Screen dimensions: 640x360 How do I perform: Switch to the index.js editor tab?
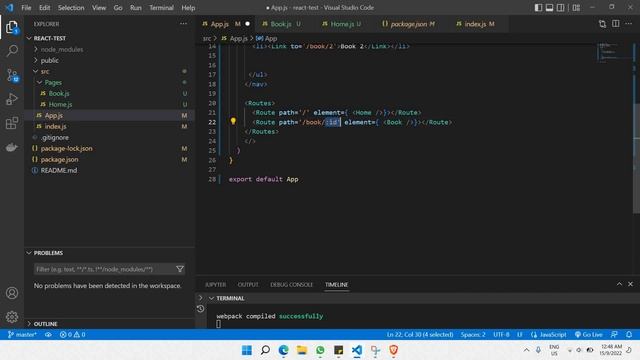(x=475, y=24)
